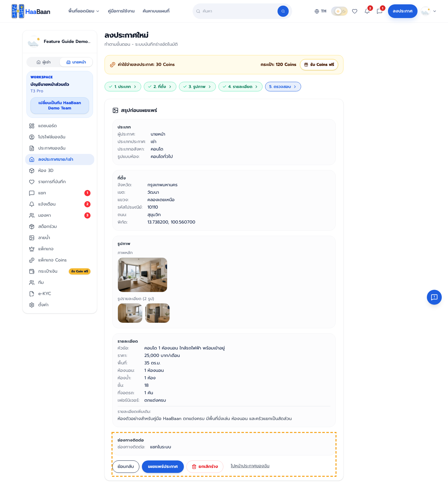Click the ย้อนกลับ back button
Viewport: 448px width, 485px height.
(x=126, y=467)
